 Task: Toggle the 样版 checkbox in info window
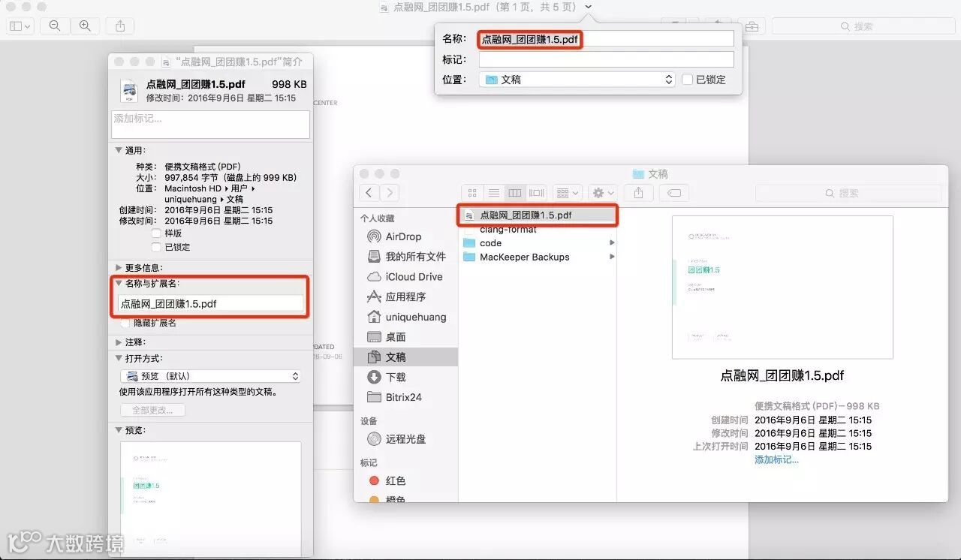click(x=156, y=233)
